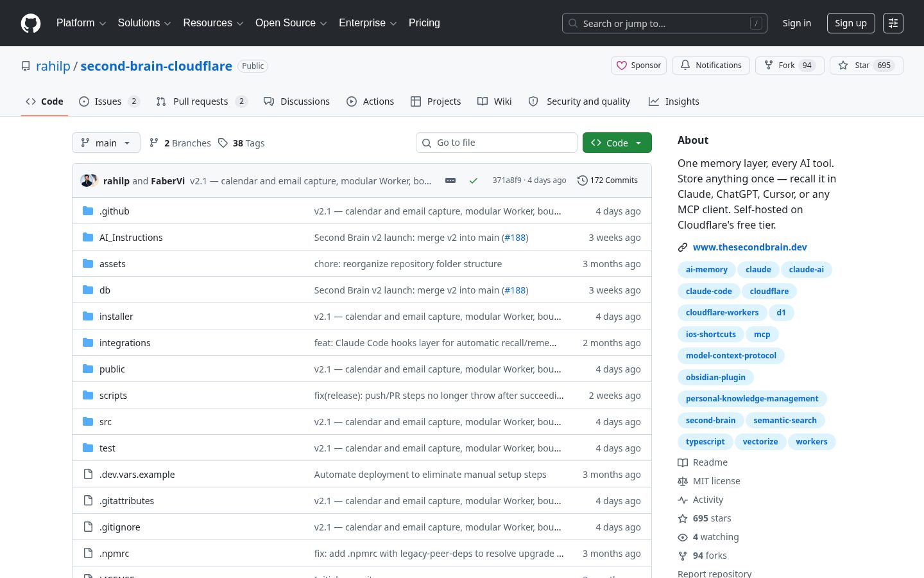Open the appearance settings icon button

[893, 23]
